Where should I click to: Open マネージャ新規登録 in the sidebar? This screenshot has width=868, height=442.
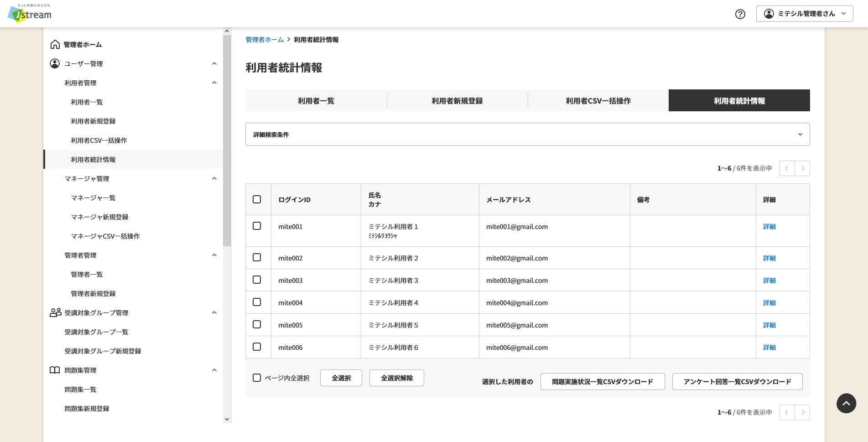[99, 217]
